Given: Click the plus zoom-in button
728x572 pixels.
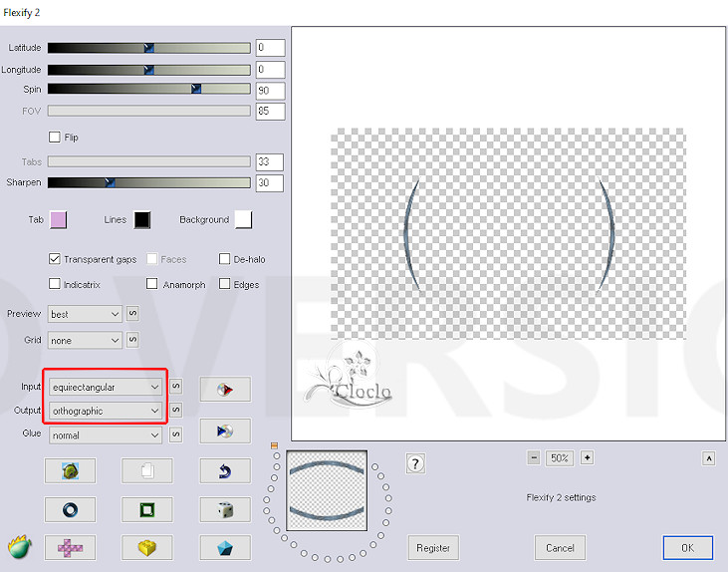Looking at the screenshot, I should point(587,457).
